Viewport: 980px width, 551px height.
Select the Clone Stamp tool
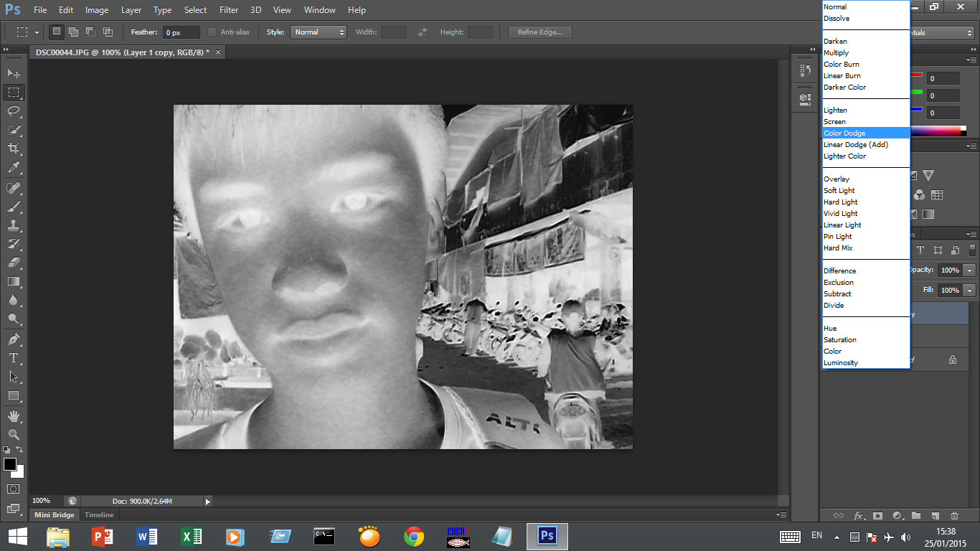(14, 225)
